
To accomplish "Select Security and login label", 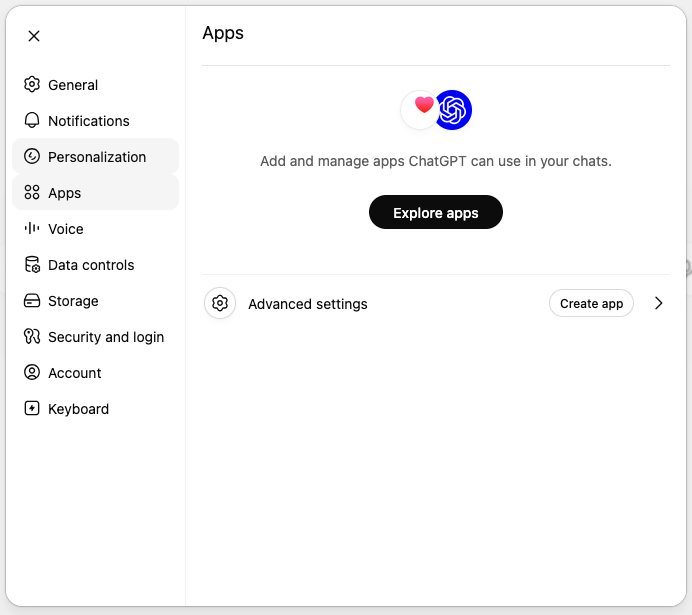I will pos(106,337).
